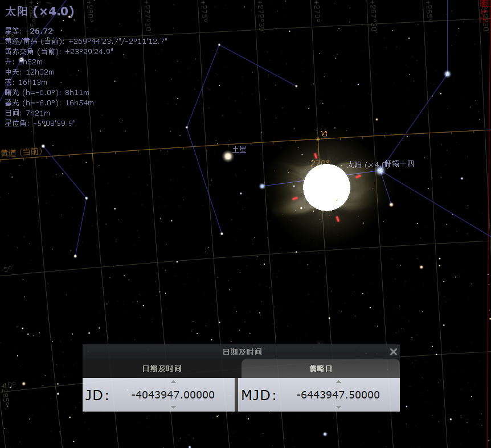
Task: Click the MJD value field
Action: (x=338, y=394)
